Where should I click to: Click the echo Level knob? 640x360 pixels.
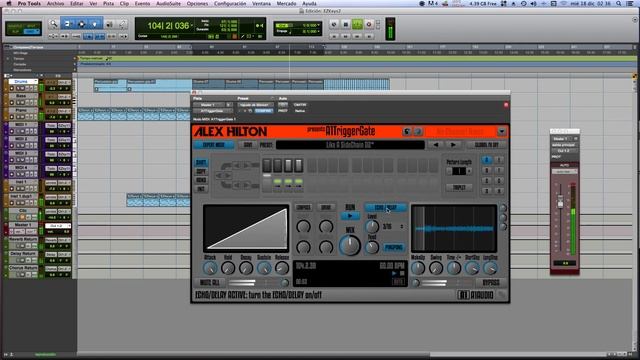tap(372, 227)
